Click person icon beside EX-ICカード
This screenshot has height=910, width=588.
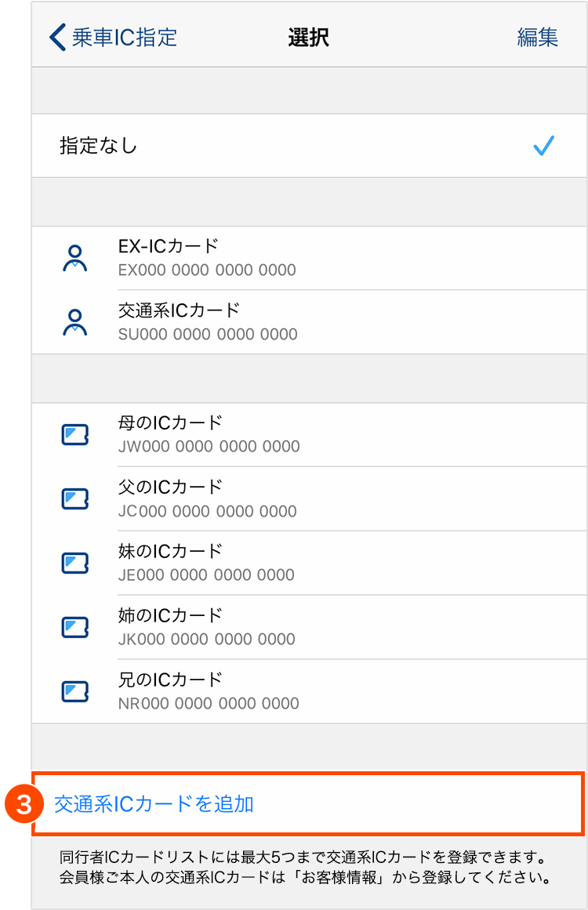click(x=74, y=258)
